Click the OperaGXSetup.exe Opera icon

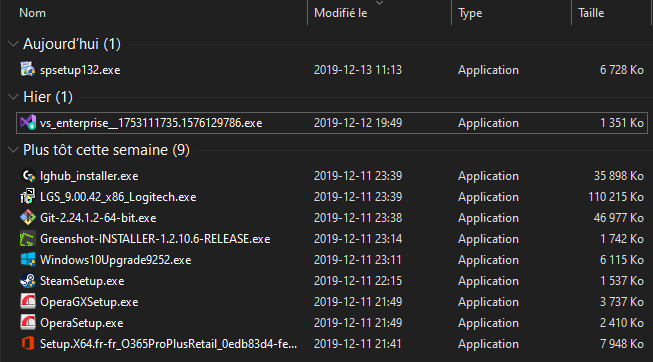coord(28,302)
